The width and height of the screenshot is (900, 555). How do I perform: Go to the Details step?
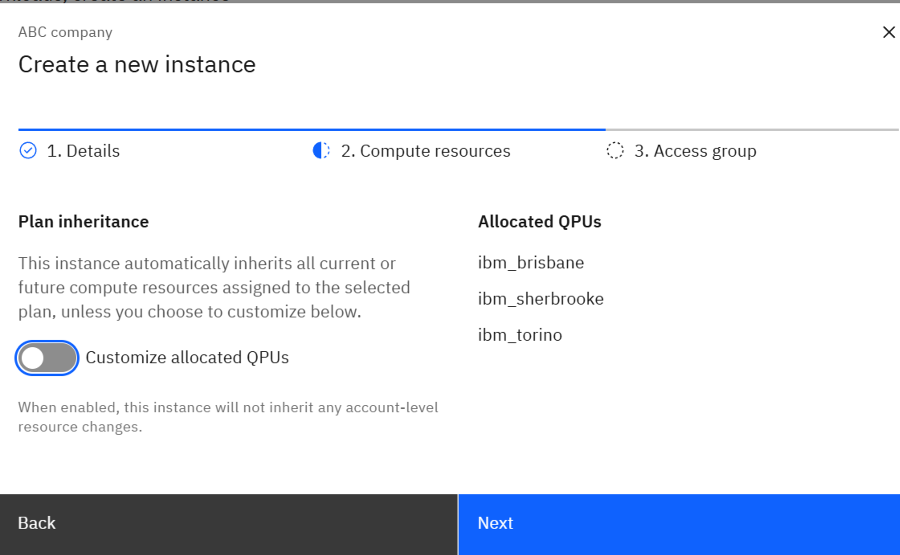coord(83,151)
